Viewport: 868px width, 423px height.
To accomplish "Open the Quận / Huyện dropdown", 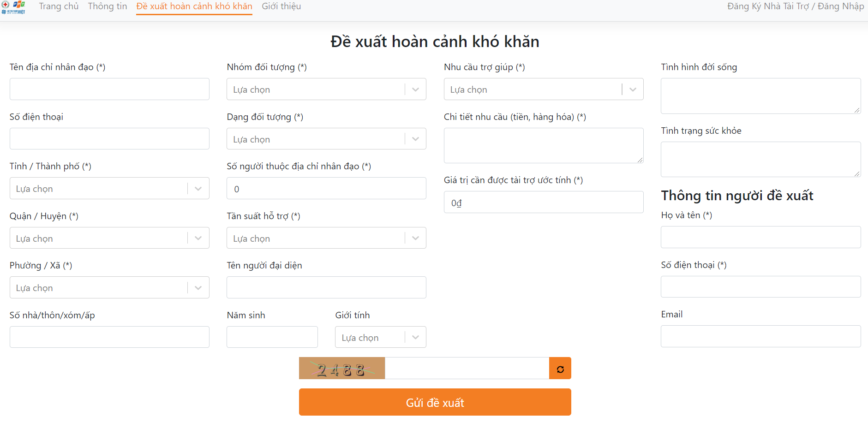I will (x=109, y=238).
